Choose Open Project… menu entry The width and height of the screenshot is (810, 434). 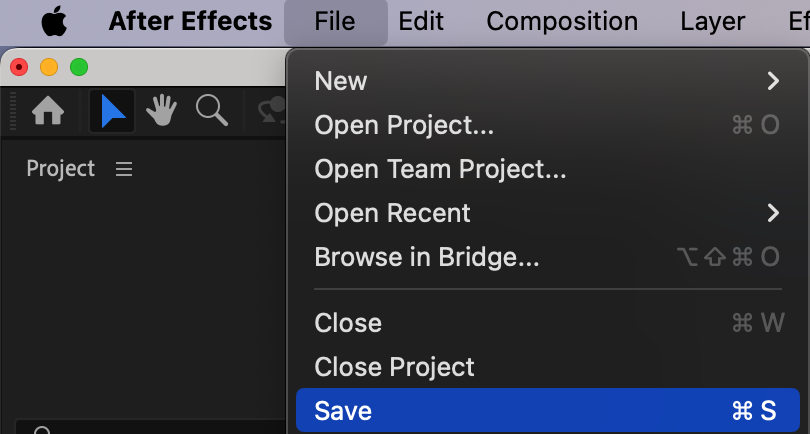(404, 125)
